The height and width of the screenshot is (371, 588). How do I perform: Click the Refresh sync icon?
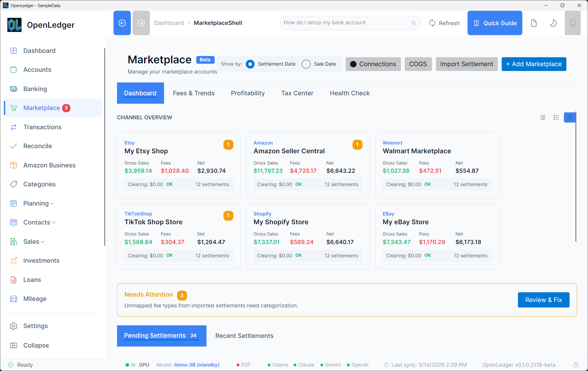coord(432,23)
